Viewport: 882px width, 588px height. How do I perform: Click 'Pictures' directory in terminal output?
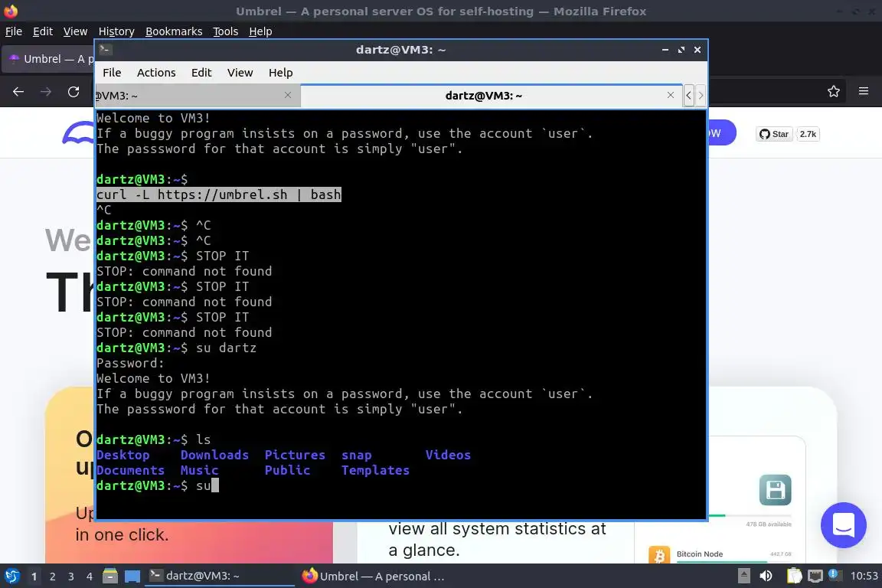(x=295, y=455)
